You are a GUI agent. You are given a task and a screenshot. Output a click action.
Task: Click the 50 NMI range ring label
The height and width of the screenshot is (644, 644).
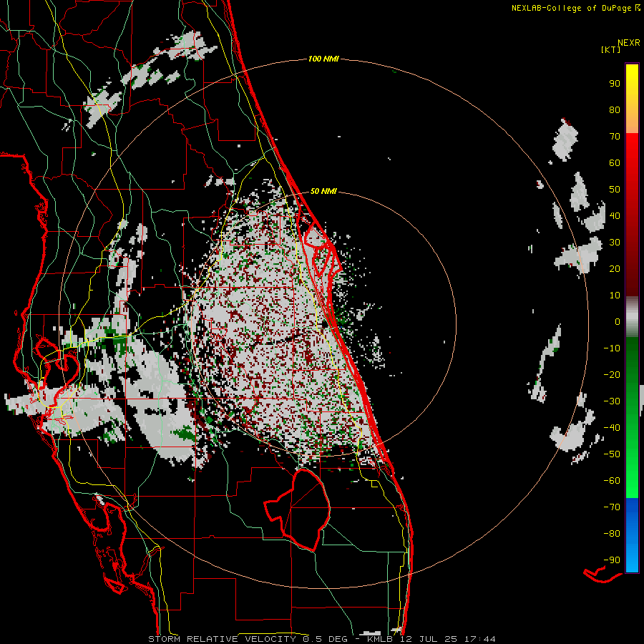[x=323, y=191]
